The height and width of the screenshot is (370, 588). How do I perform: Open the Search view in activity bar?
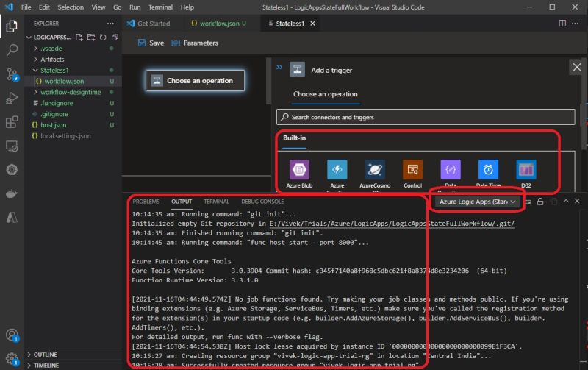[12, 50]
